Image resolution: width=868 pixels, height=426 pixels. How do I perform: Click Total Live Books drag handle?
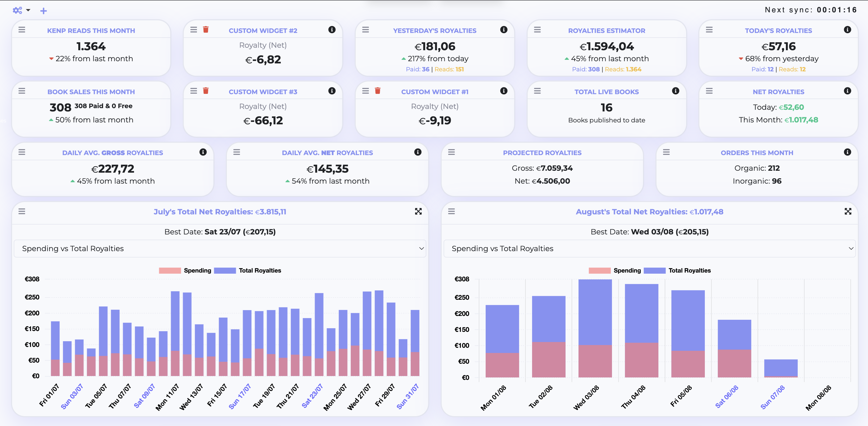538,91
